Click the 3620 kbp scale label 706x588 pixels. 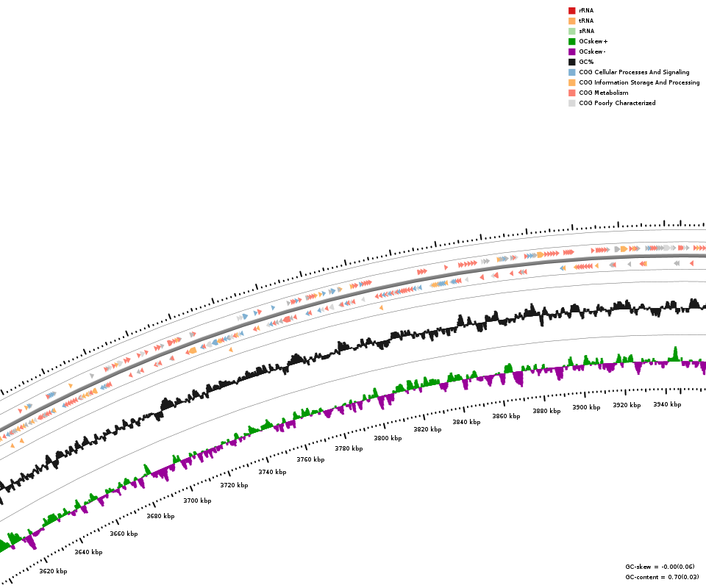pos(53,571)
